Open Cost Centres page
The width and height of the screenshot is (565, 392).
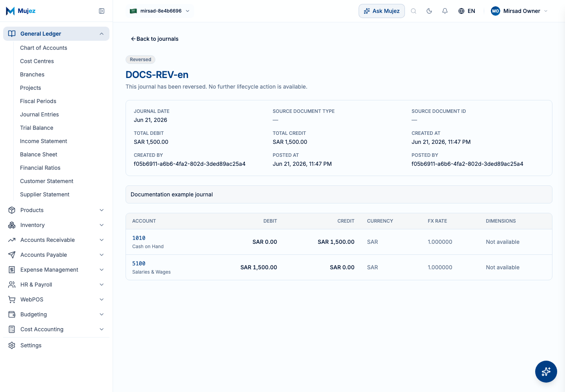click(37, 61)
